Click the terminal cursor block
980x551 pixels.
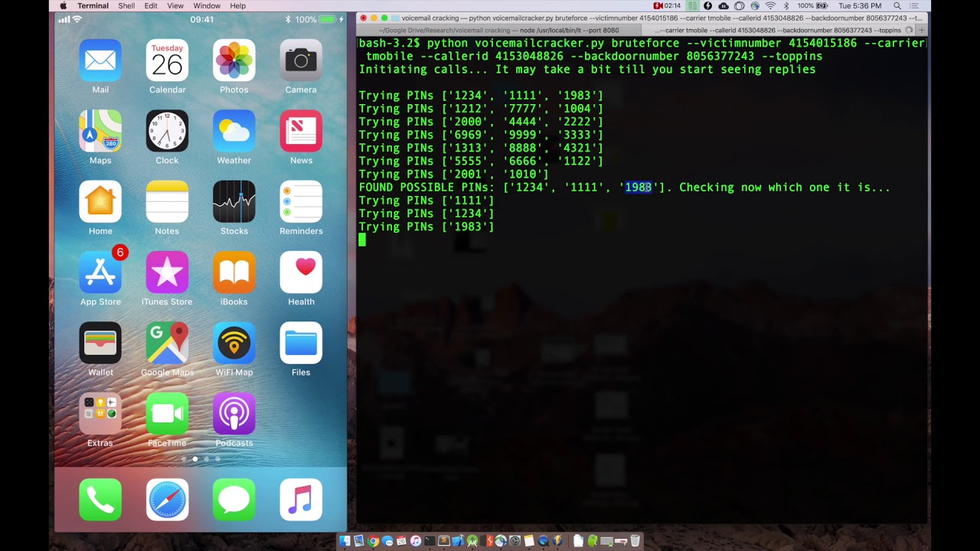coord(362,240)
